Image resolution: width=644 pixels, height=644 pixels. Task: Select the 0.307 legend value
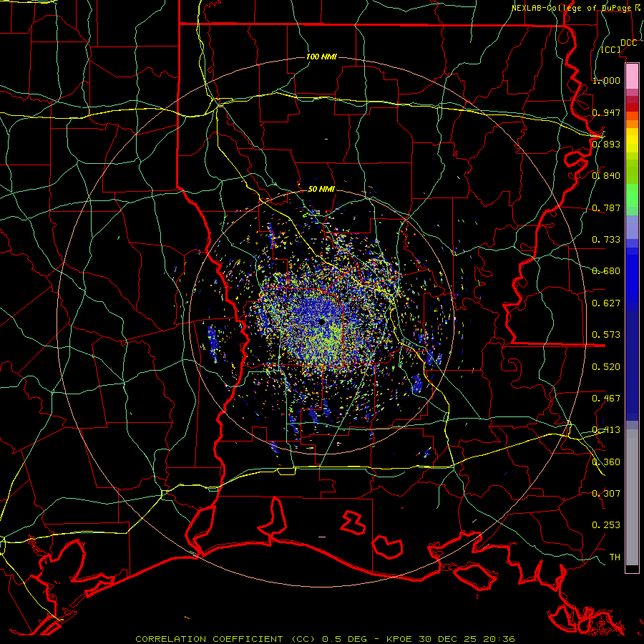click(x=606, y=494)
